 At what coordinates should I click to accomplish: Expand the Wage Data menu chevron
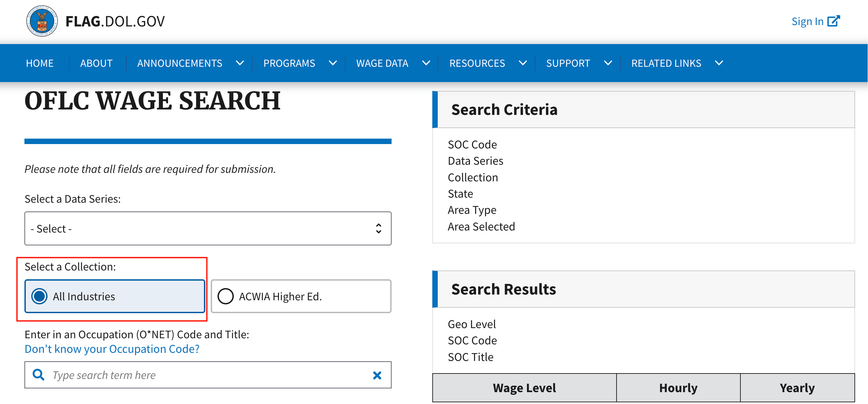[426, 63]
